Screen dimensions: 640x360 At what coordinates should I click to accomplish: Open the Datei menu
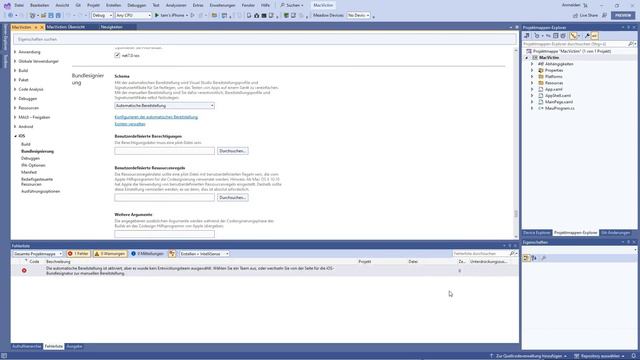[x=19, y=5]
